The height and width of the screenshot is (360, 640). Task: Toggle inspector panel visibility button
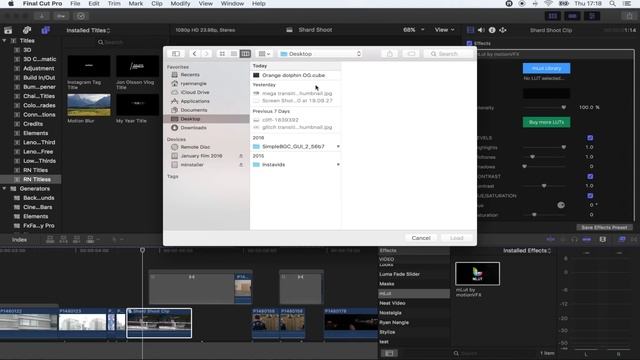click(x=592, y=16)
